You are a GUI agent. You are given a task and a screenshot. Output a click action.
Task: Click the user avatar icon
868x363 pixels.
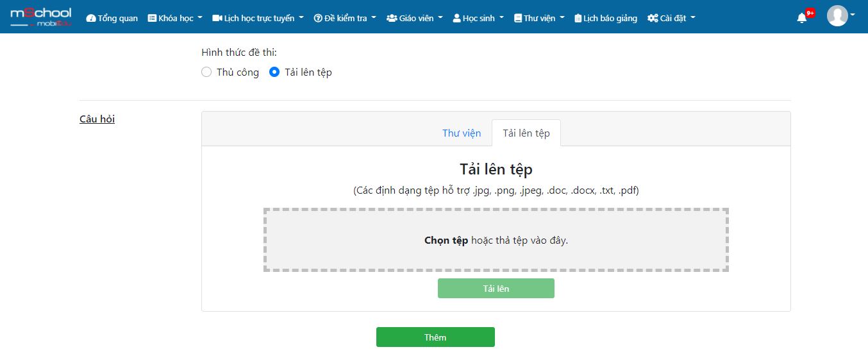[837, 15]
